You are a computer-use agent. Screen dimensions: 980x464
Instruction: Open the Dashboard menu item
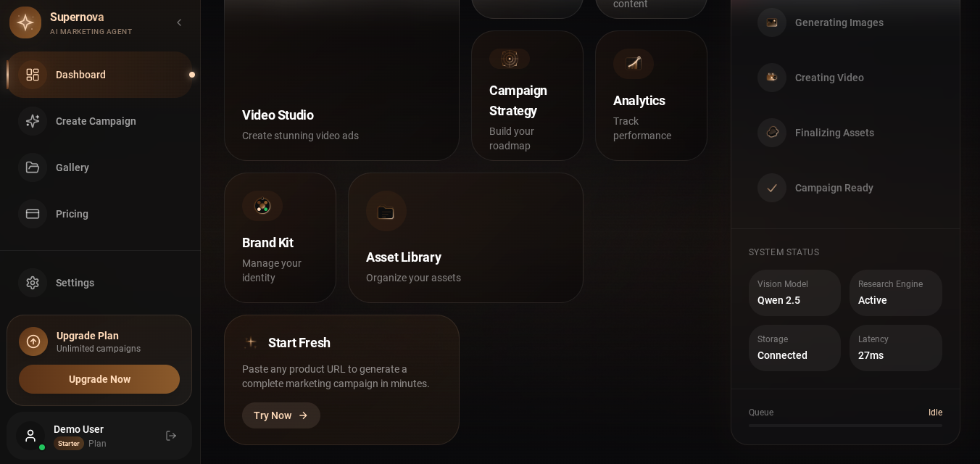click(99, 75)
